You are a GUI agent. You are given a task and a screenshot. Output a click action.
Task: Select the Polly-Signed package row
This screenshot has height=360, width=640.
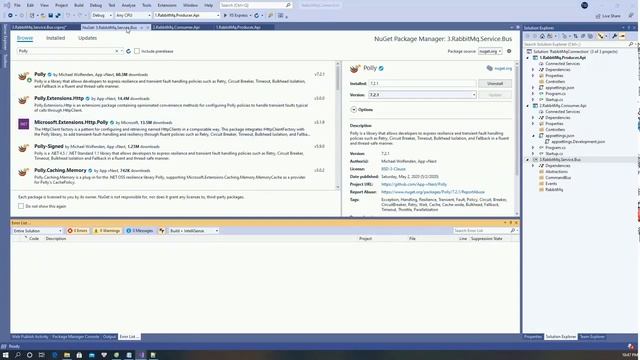click(x=172, y=152)
